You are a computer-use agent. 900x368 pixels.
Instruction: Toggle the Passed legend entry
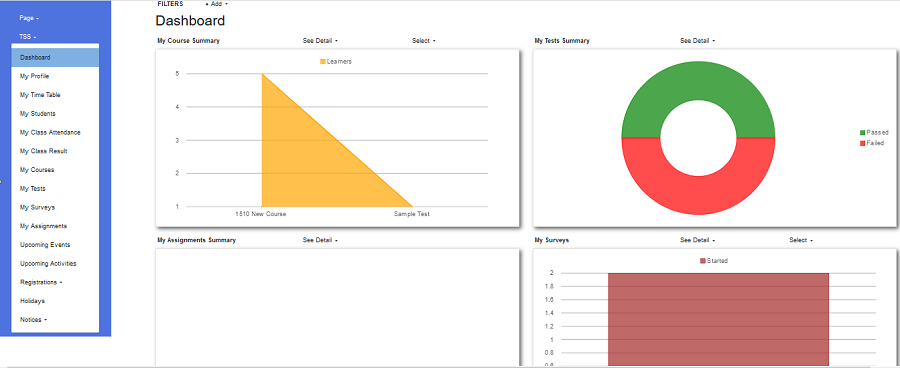(x=874, y=132)
